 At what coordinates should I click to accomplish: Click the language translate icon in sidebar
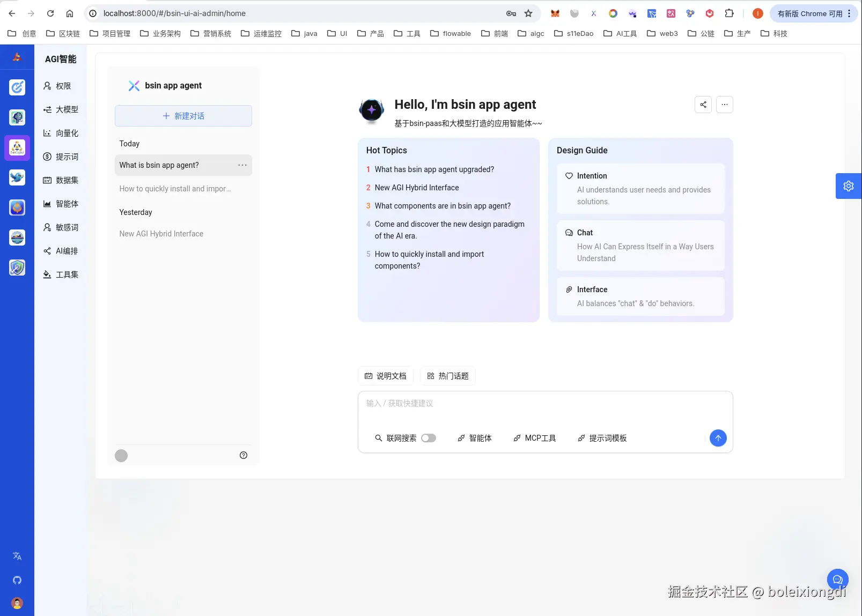[17, 556]
